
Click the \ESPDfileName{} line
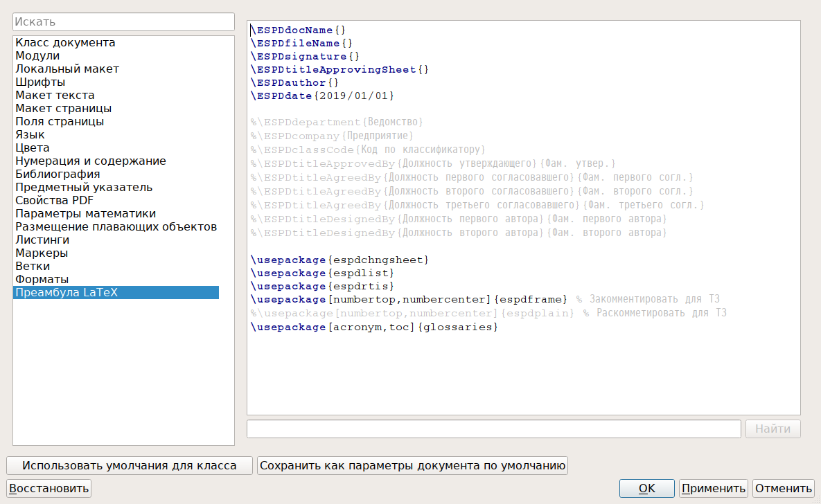click(301, 44)
